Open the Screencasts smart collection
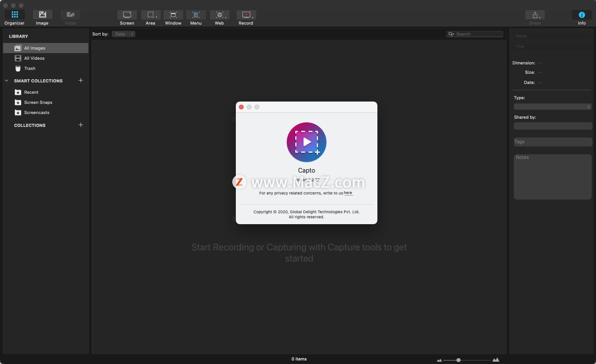This screenshot has height=364, width=596. (46, 112)
